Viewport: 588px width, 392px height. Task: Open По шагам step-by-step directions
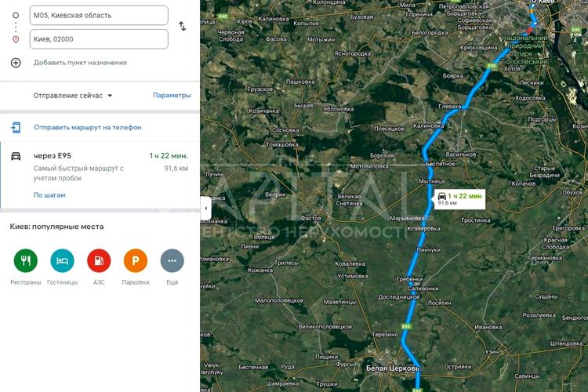pyautogui.click(x=49, y=195)
